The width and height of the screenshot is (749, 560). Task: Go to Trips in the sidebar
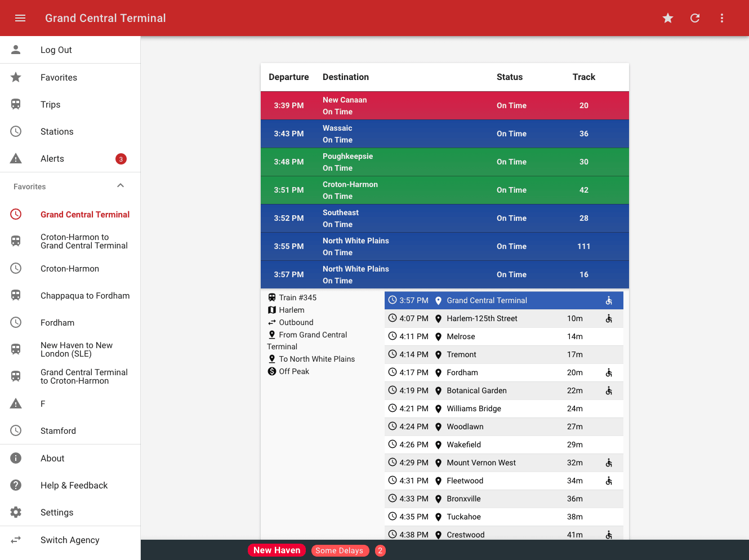(x=50, y=105)
